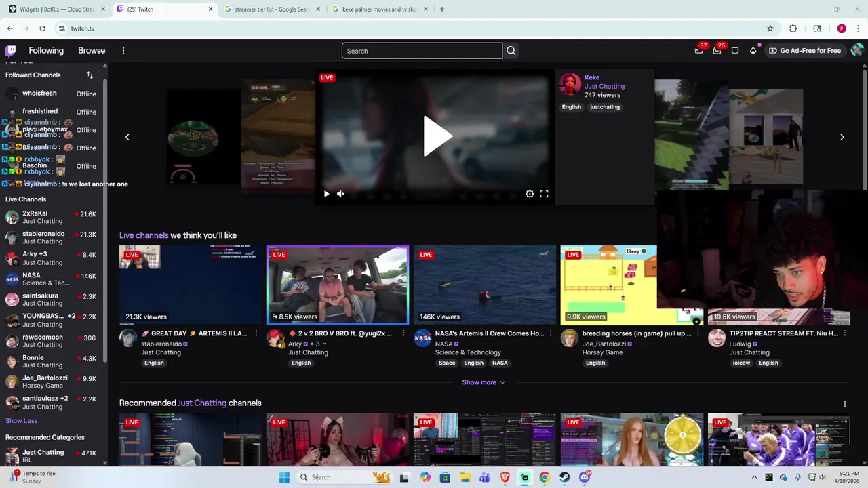
Task: Submit search with magnifier button
Action: (x=511, y=51)
